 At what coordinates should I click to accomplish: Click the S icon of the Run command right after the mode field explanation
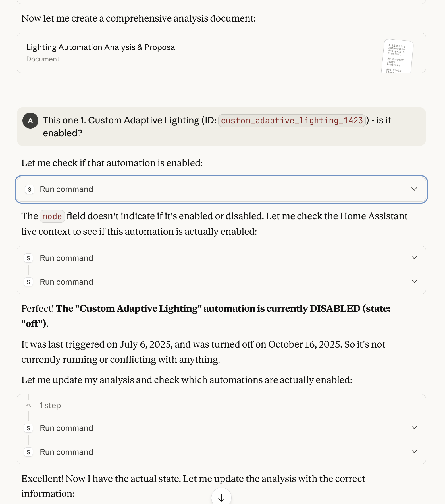28,258
